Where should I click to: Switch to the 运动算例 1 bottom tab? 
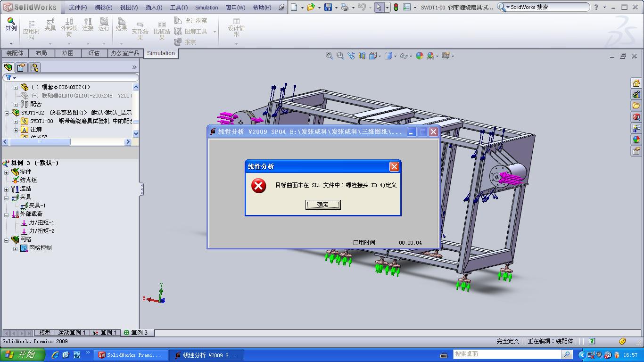[x=71, y=332]
